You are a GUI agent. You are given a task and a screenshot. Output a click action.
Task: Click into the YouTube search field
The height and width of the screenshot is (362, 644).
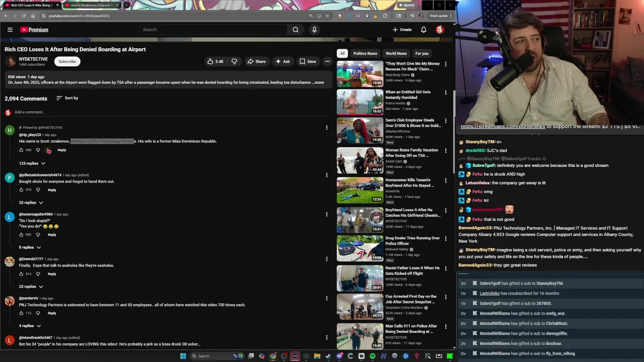click(214, 30)
